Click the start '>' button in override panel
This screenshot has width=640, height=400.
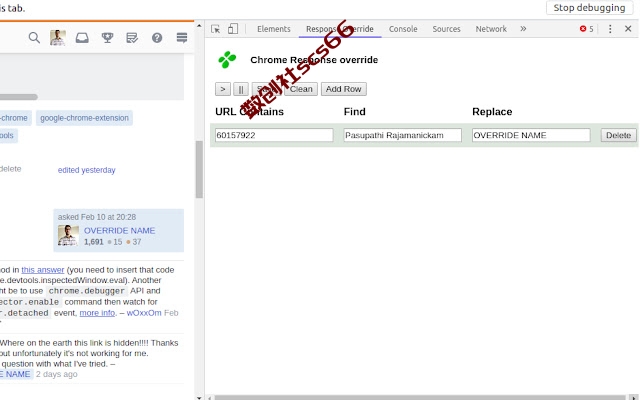click(x=223, y=89)
